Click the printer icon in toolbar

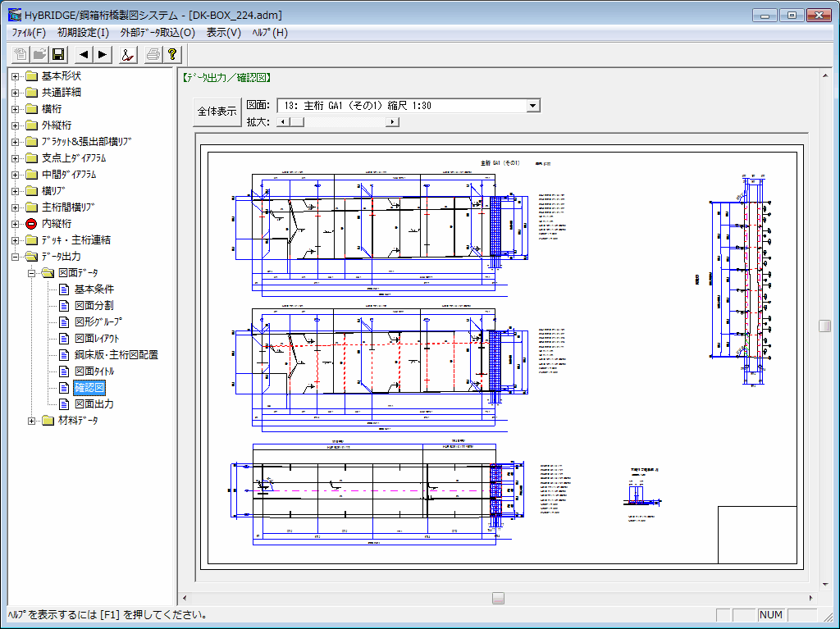point(153,55)
